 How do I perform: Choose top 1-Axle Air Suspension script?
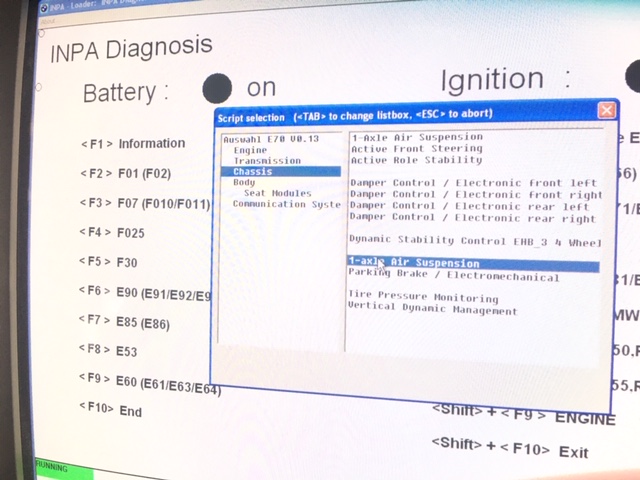(x=417, y=137)
